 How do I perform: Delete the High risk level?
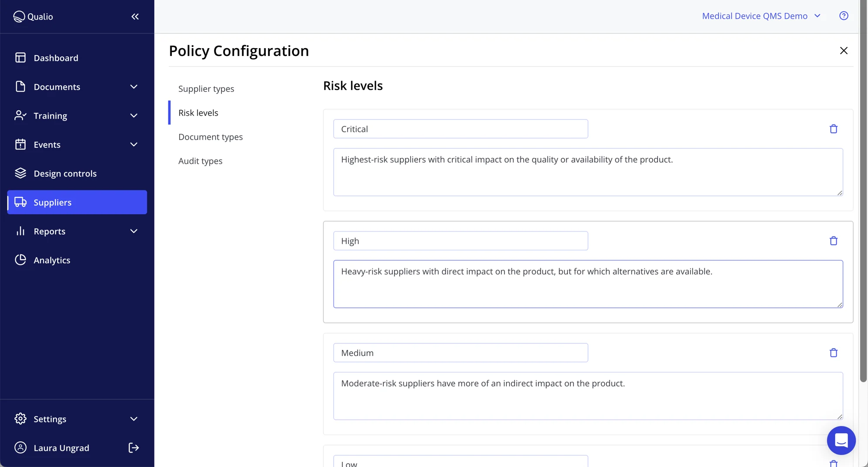click(x=833, y=241)
